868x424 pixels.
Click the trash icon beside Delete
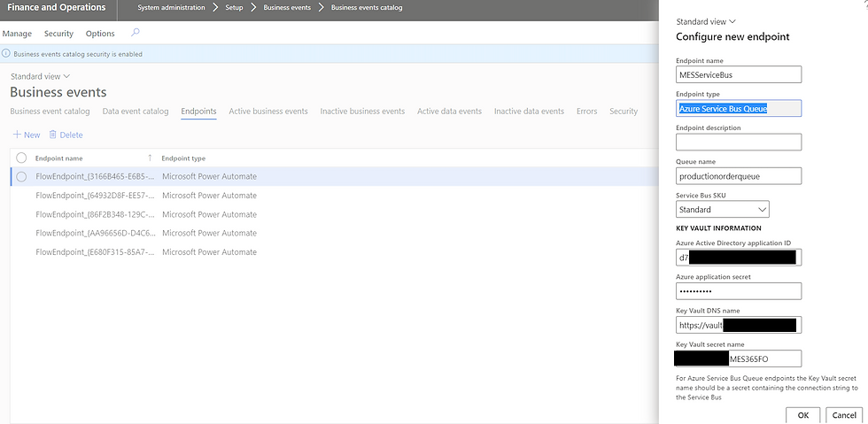point(52,135)
